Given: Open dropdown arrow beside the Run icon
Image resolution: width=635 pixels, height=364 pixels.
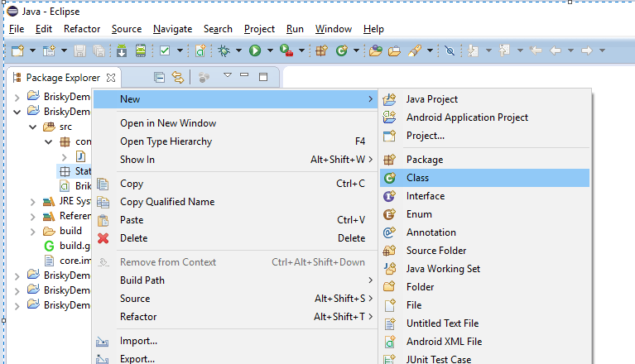Looking at the screenshot, I should click(270, 51).
